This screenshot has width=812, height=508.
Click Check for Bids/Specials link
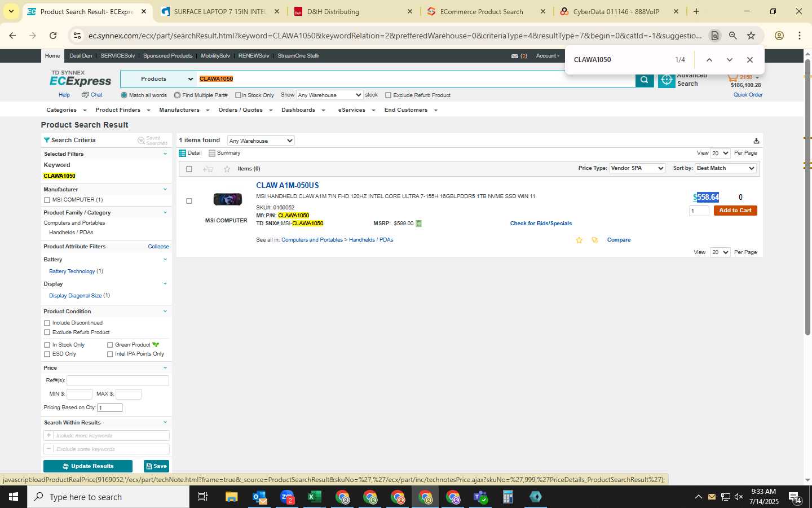coord(541,224)
